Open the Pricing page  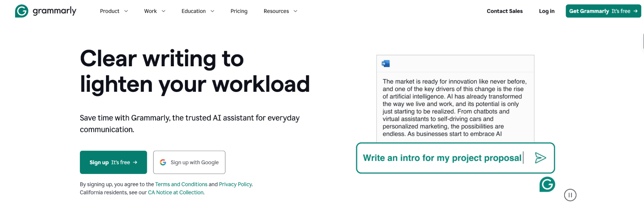(x=239, y=11)
